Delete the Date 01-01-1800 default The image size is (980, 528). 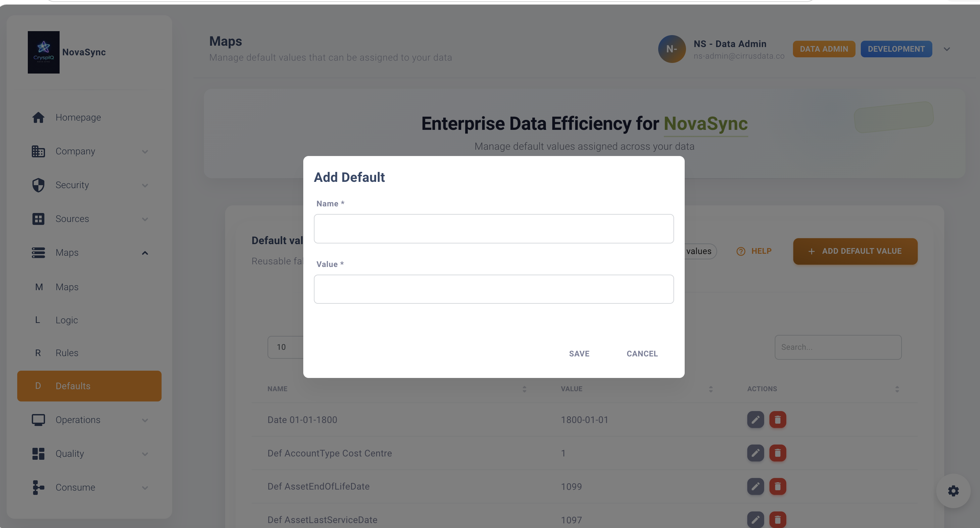coord(778,420)
